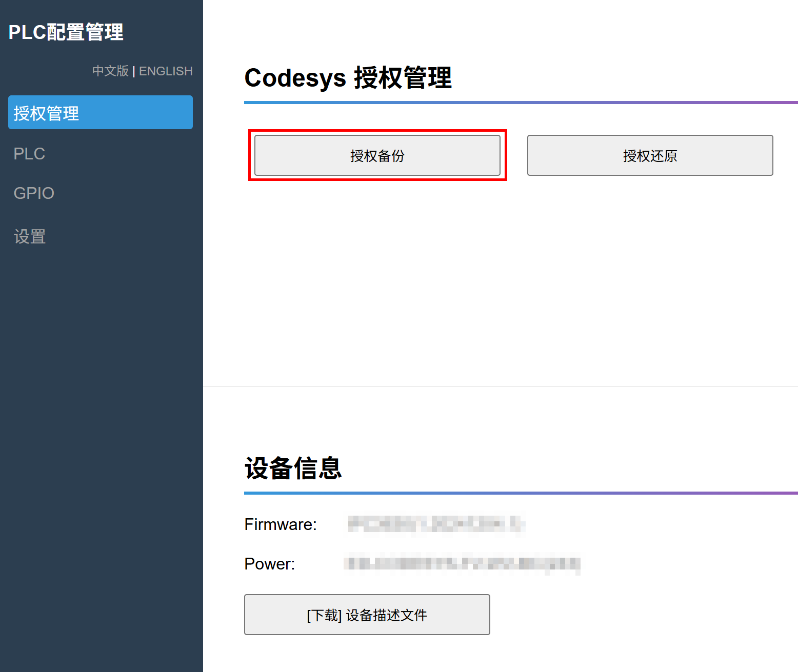This screenshot has height=672, width=798.
Task: Switch language to 中文版
Action: 110,71
